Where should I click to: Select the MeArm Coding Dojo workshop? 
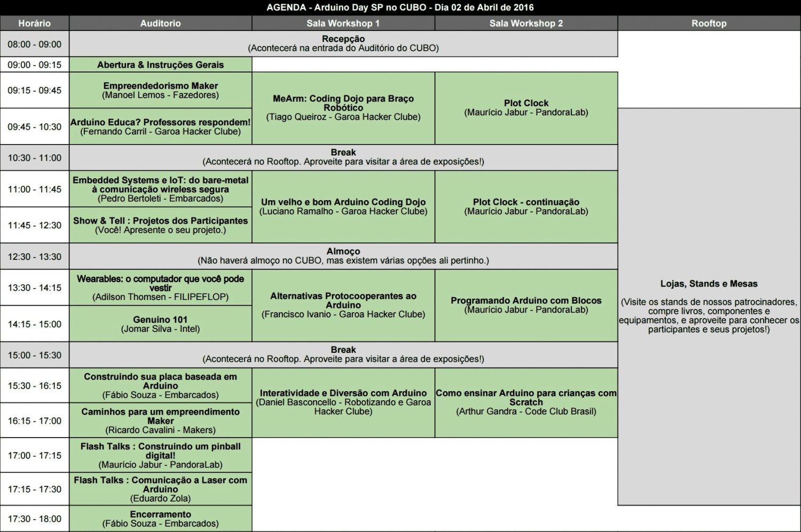coord(343,108)
